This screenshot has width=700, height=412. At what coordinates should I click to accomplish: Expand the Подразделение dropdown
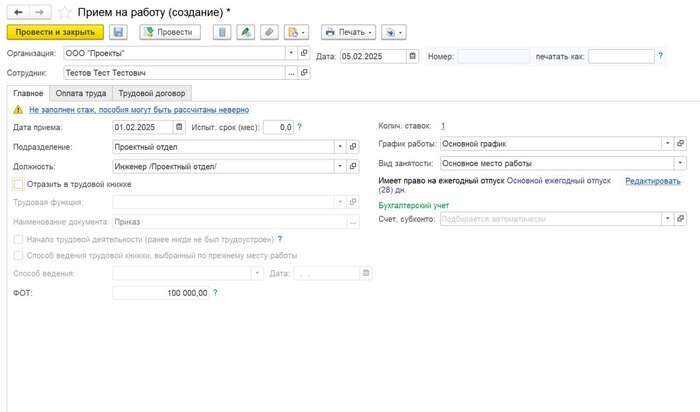tap(340, 146)
